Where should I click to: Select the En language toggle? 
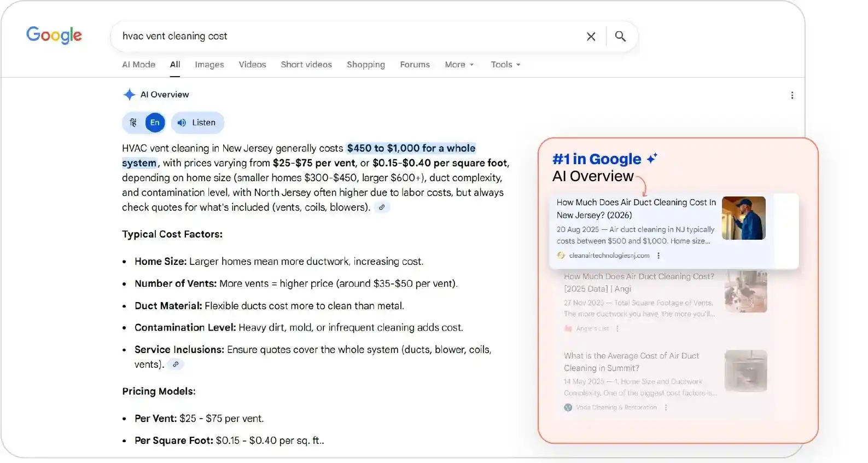pyautogui.click(x=155, y=123)
